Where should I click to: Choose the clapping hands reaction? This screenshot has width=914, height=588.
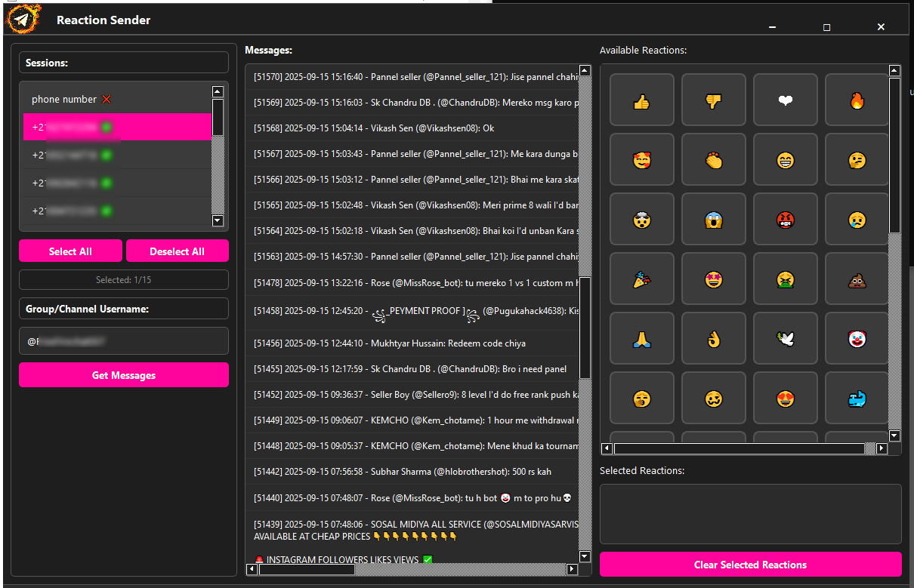coord(713,160)
